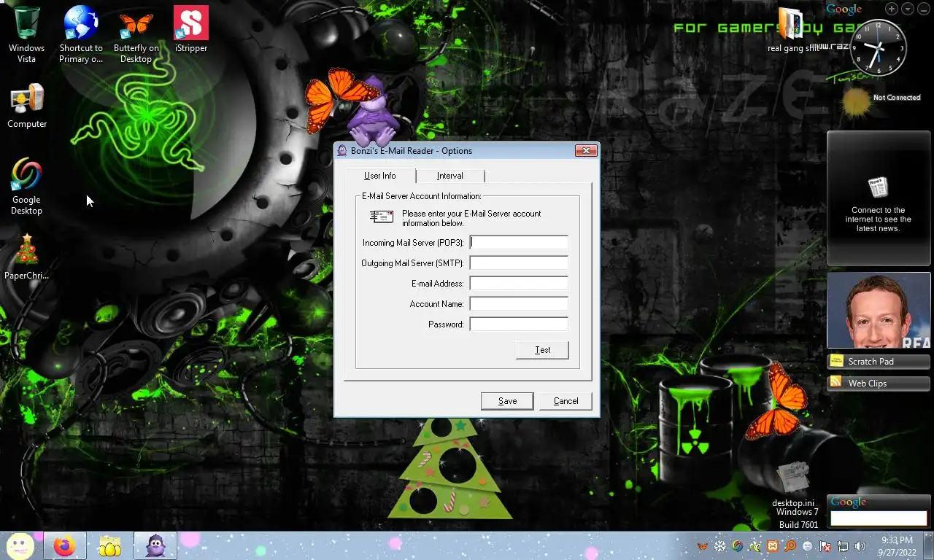934x560 pixels.
Task: Switch to the Interval tab
Action: pos(449,176)
